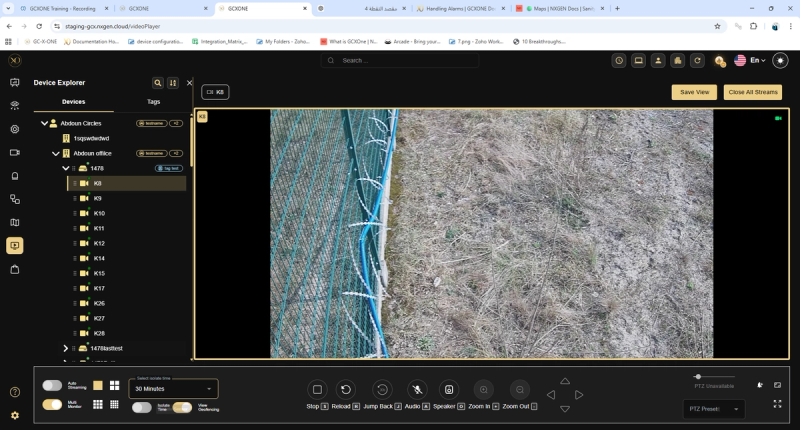
Task: Expand the 1478lasttest device node
Action: pyautogui.click(x=65, y=348)
